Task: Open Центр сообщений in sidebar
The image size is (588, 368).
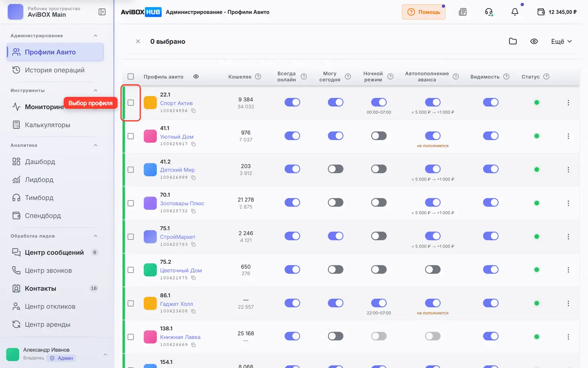Action: pyautogui.click(x=55, y=252)
